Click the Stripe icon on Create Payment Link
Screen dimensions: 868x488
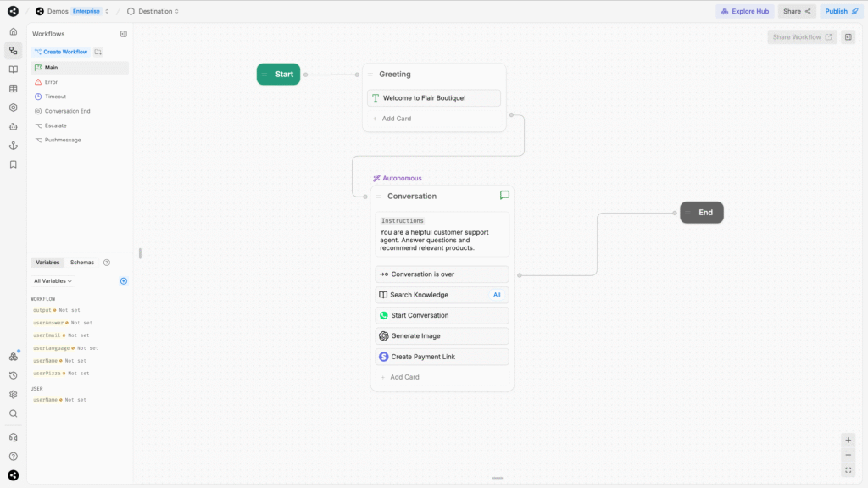383,356
